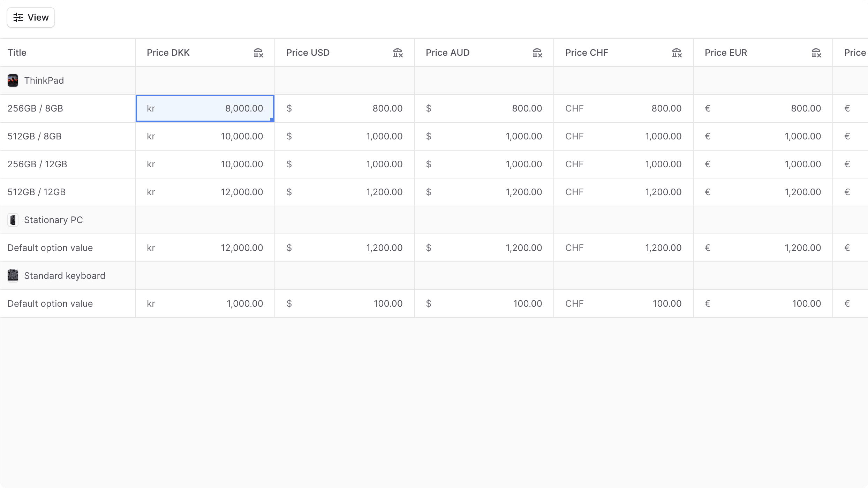Remove the Price EUR currency column
Screen dimensions: 868x488
point(816,52)
